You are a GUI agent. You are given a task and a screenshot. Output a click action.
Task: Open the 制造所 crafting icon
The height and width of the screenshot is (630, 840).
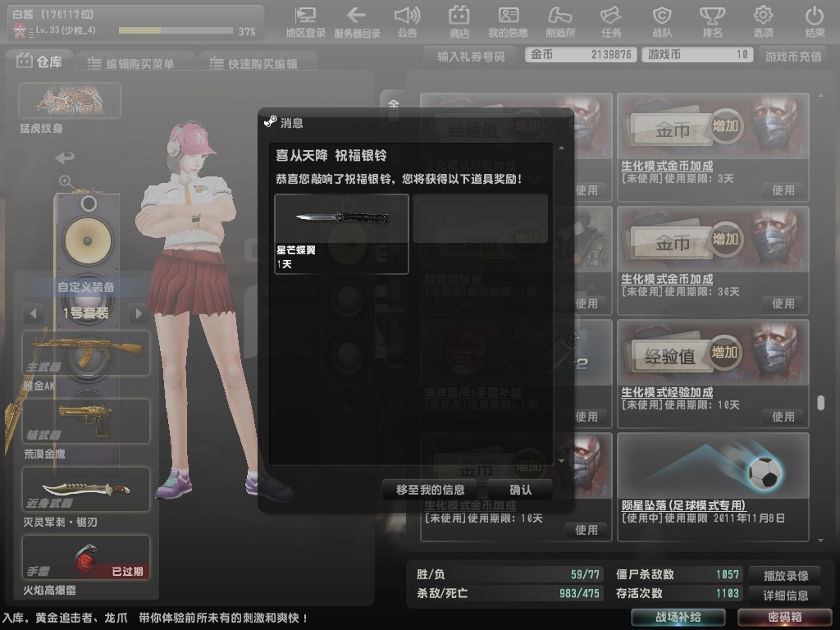[560, 22]
